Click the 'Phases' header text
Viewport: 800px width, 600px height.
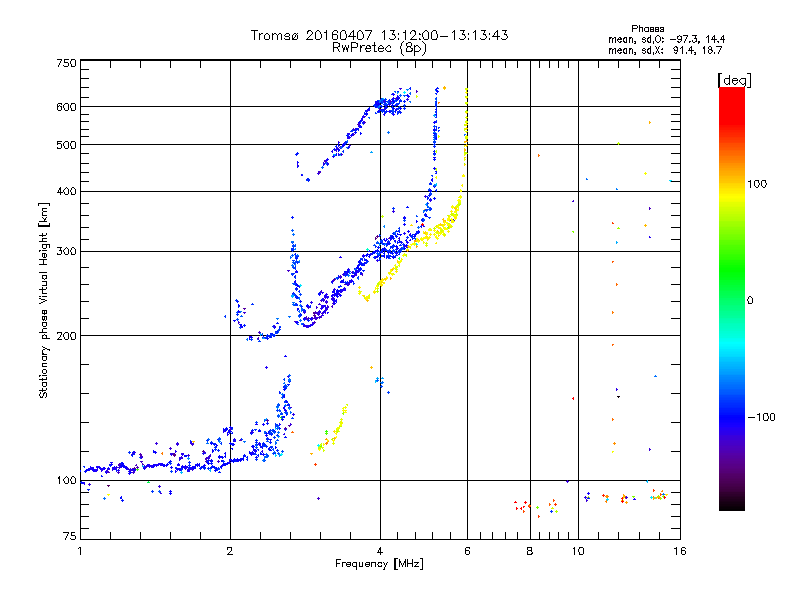point(647,29)
